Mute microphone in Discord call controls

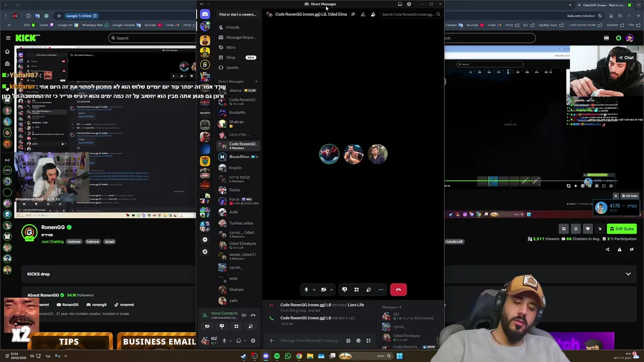[306, 290]
